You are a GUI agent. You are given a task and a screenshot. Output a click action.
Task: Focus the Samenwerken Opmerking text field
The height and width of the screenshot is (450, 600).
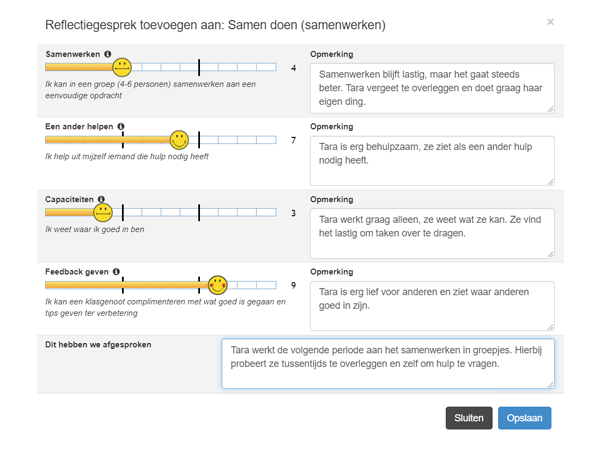click(432, 88)
